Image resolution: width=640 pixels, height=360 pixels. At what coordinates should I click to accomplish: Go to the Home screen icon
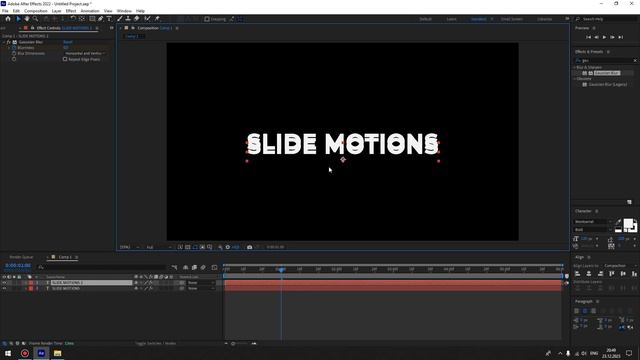tap(8, 19)
